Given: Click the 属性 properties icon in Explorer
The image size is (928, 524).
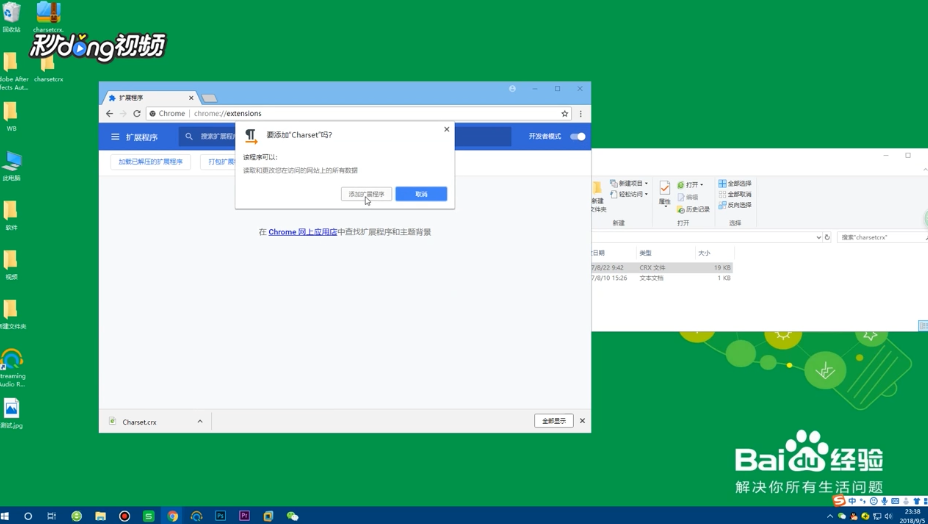Looking at the screenshot, I should [665, 193].
